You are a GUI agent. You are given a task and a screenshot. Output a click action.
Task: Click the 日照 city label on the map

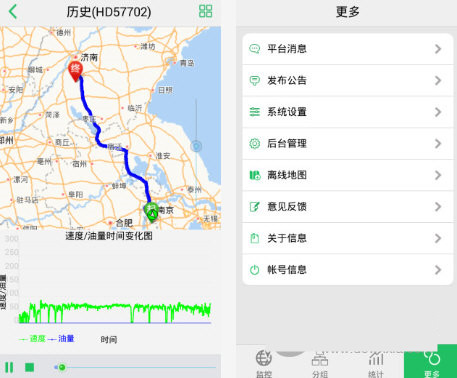pyautogui.click(x=165, y=90)
